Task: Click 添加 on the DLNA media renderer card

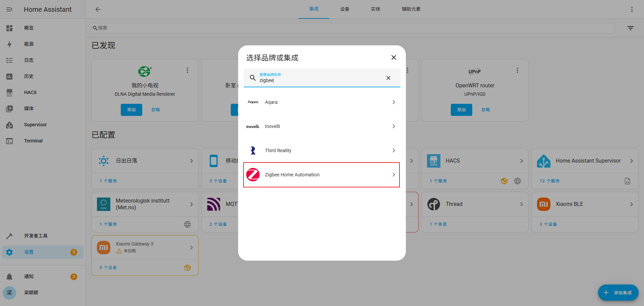Action: click(x=131, y=110)
